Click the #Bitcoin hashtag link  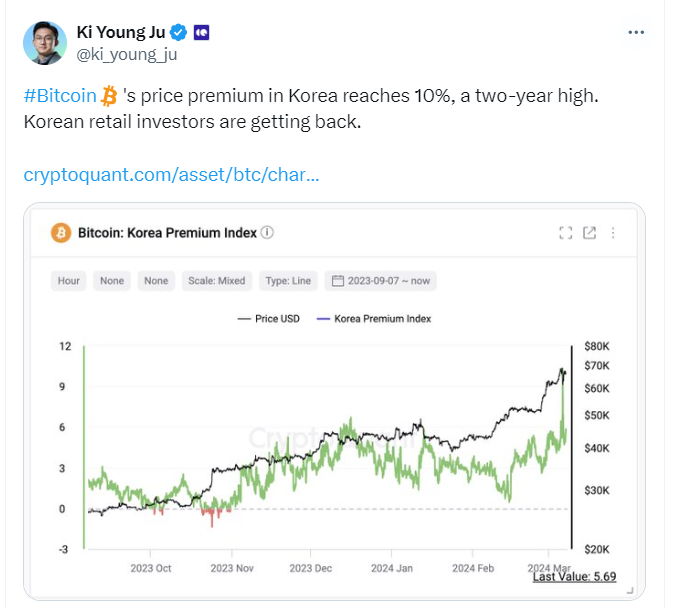tap(60, 95)
